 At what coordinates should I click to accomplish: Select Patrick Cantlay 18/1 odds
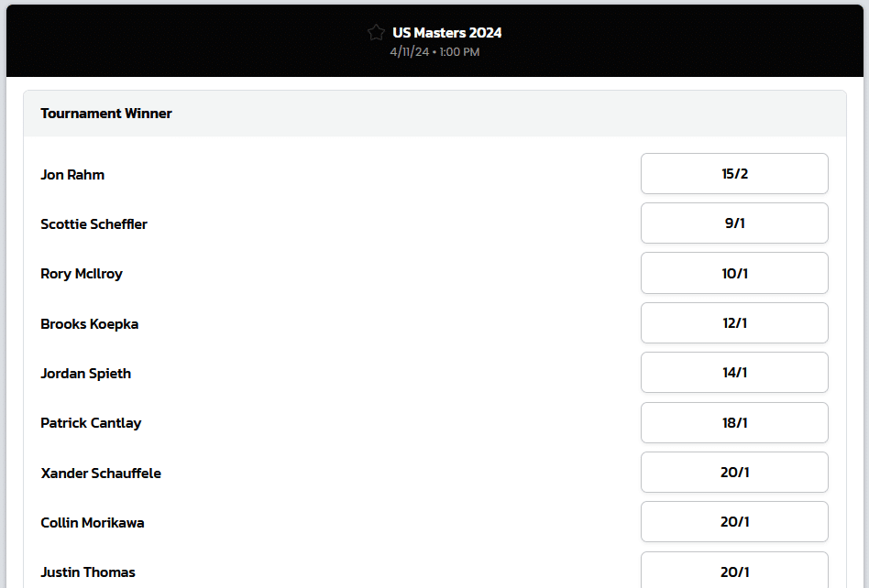734,422
